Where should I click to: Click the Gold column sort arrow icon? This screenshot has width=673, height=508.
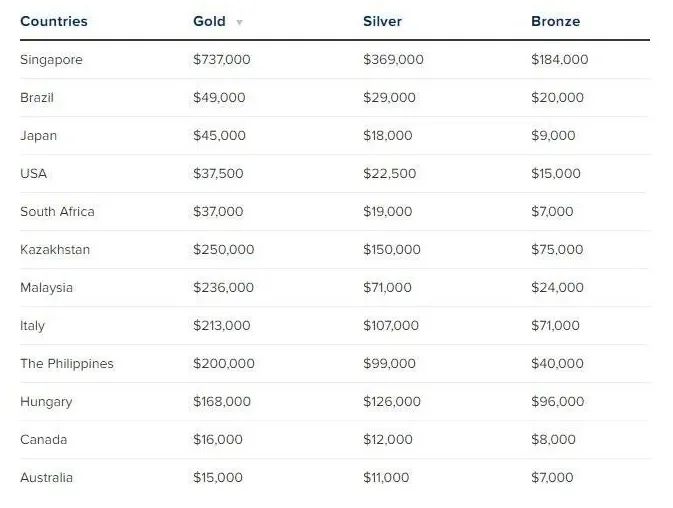pyautogui.click(x=239, y=22)
